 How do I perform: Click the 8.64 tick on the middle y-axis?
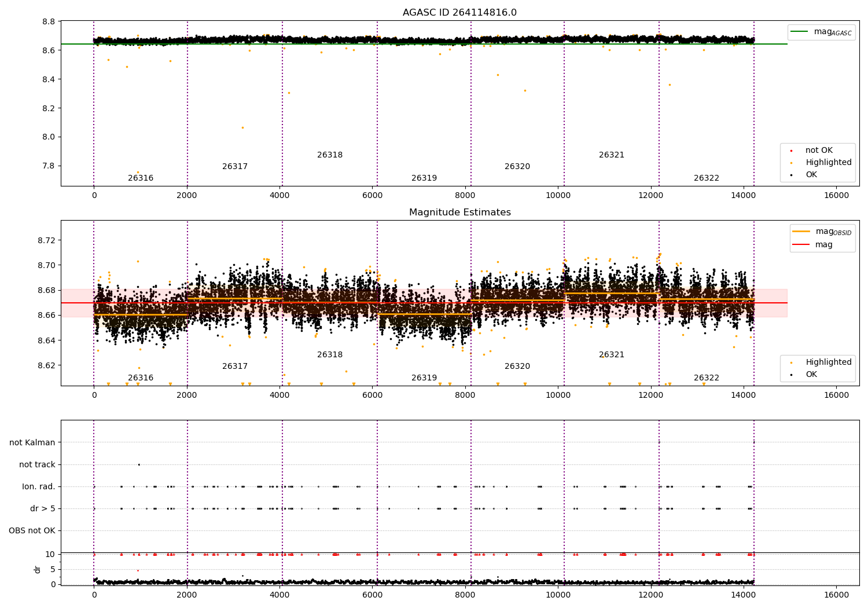click(47, 340)
